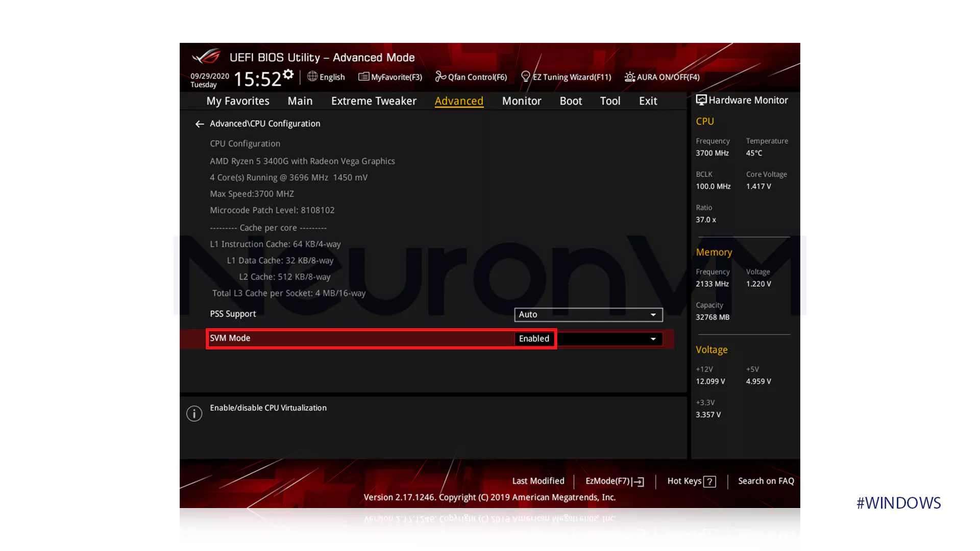
Task: Open Extreme Tweaker tab
Action: (x=374, y=101)
